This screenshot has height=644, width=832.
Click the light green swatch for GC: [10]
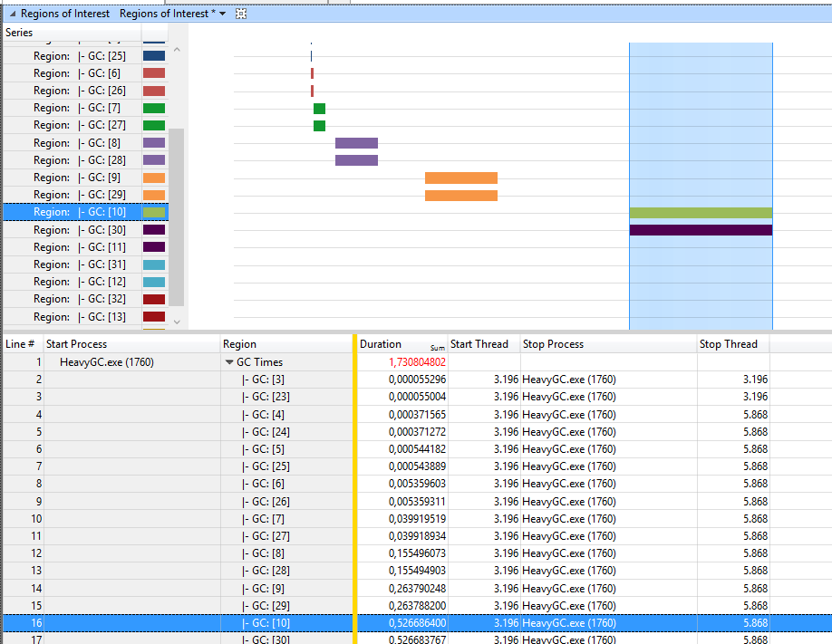[x=154, y=212]
